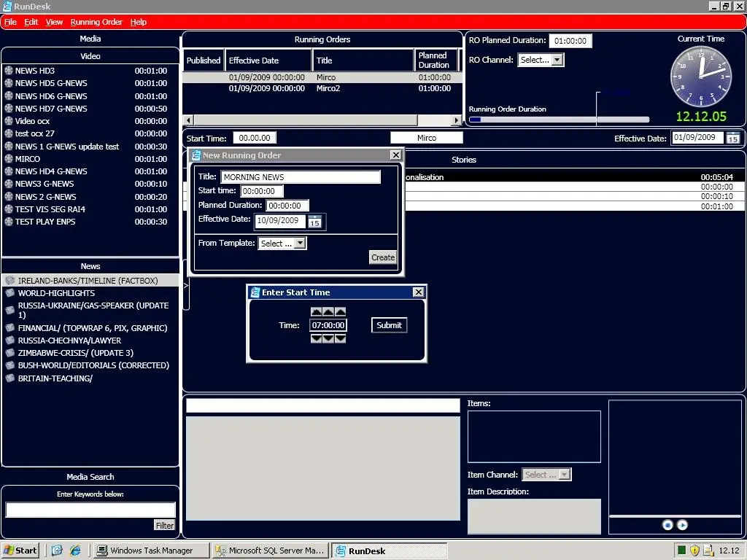Viewport: 747px width, 560px height.
Task: Click the film reel icon beside MIRCO
Action: [9, 159]
